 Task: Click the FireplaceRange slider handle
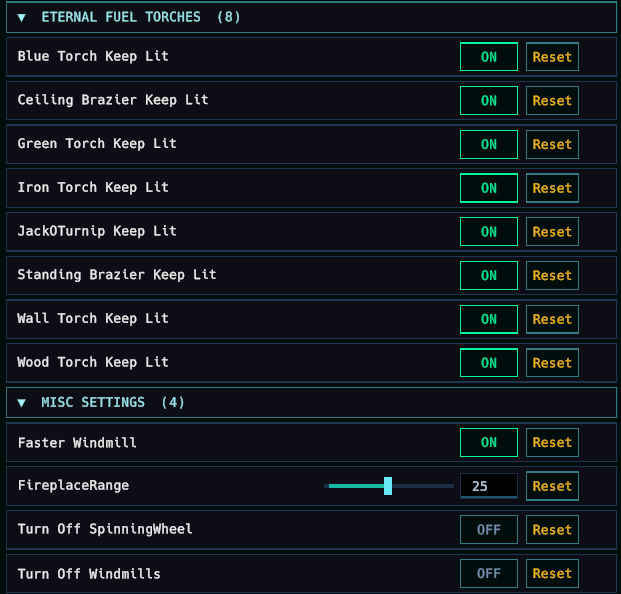[388, 486]
